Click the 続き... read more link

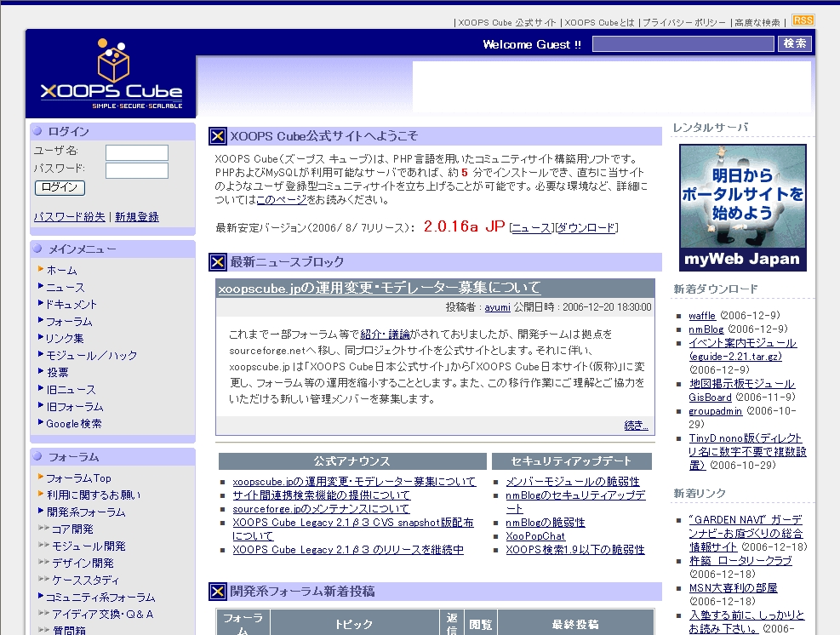[636, 426]
